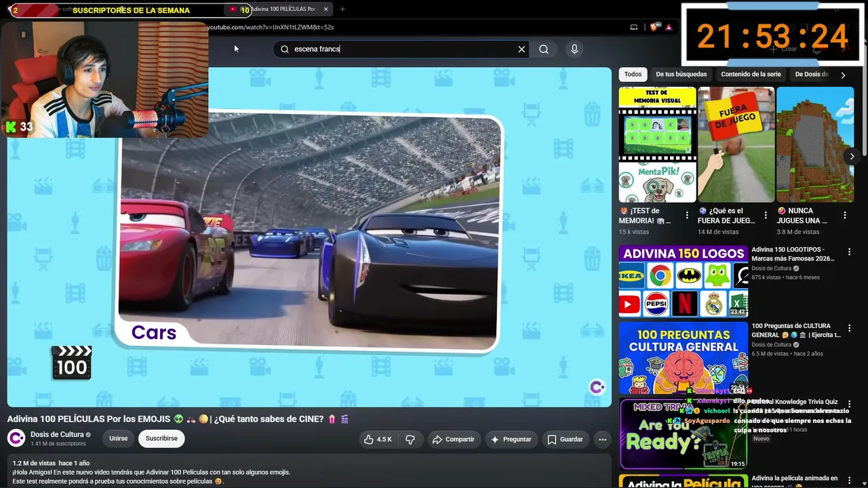Open options for Adivina la película animada
Viewport: 868px width, 488px height.
tap(849, 481)
